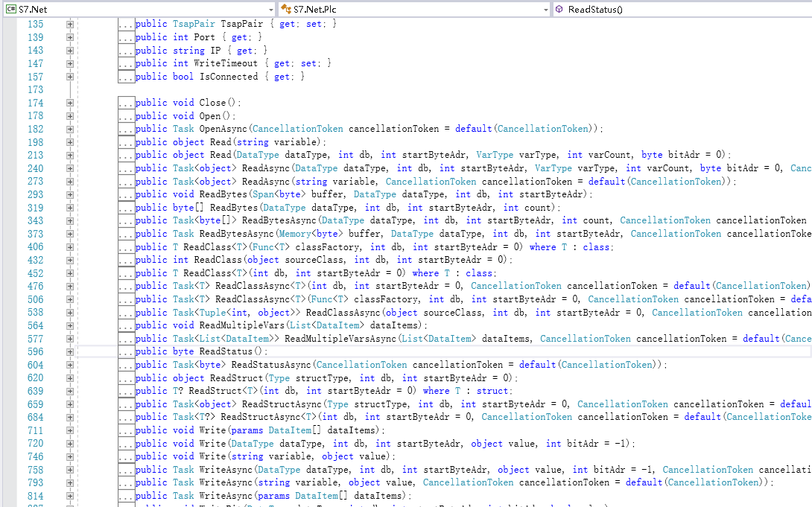The image size is (812, 507).
Task: Expand Task<Tuple> ReadClassAsync at line 538
Action: (x=70, y=313)
